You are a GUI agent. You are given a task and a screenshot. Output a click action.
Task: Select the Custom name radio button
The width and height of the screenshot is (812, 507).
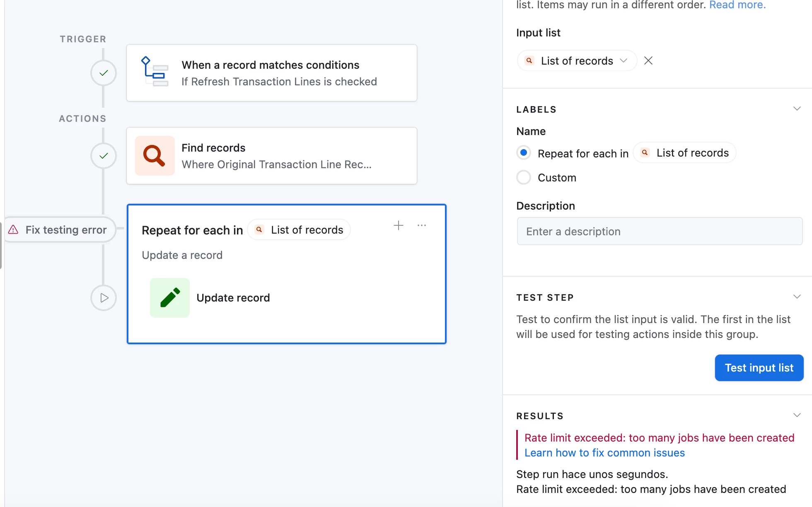point(524,178)
